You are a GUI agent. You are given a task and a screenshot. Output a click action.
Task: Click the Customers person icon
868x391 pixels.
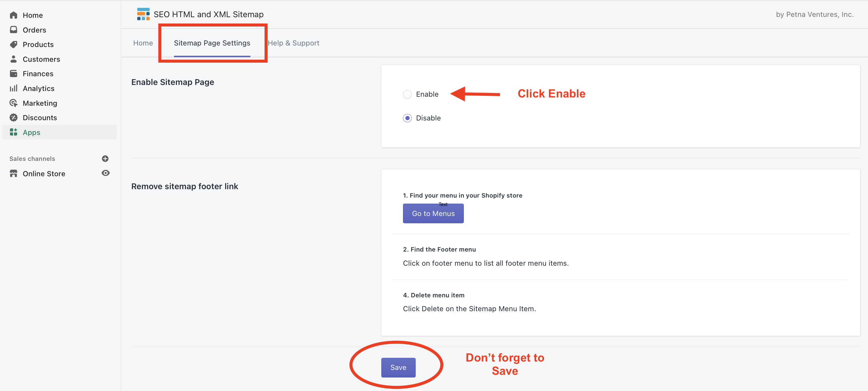click(x=14, y=59)
